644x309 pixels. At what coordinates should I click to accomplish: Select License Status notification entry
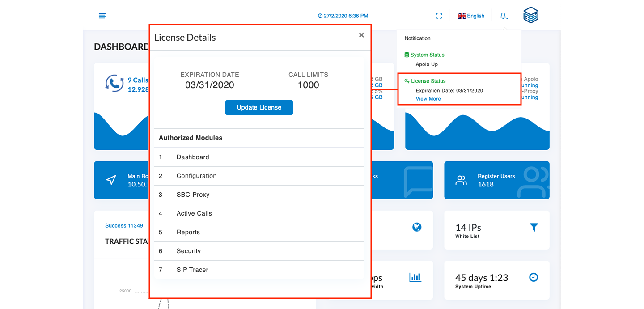428,81
